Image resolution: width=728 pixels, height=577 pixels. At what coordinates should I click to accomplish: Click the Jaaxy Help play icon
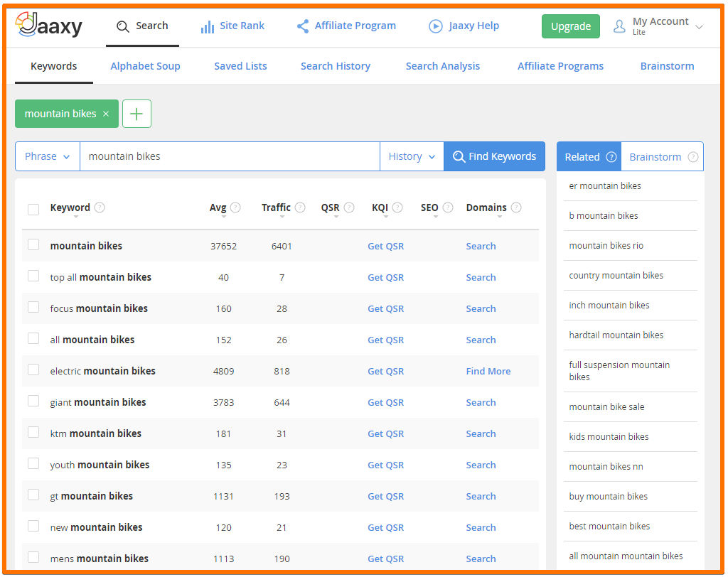(436, 26)
